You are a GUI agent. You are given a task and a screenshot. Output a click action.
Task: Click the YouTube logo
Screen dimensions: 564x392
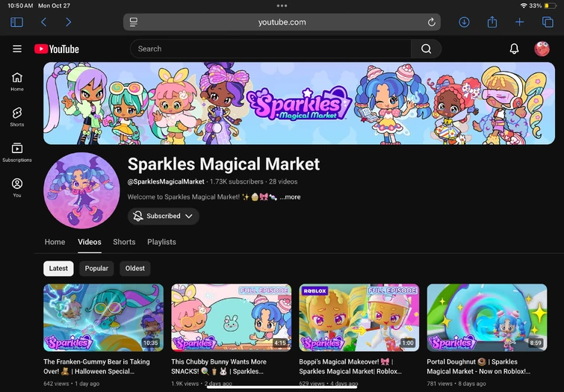[57, 49]
